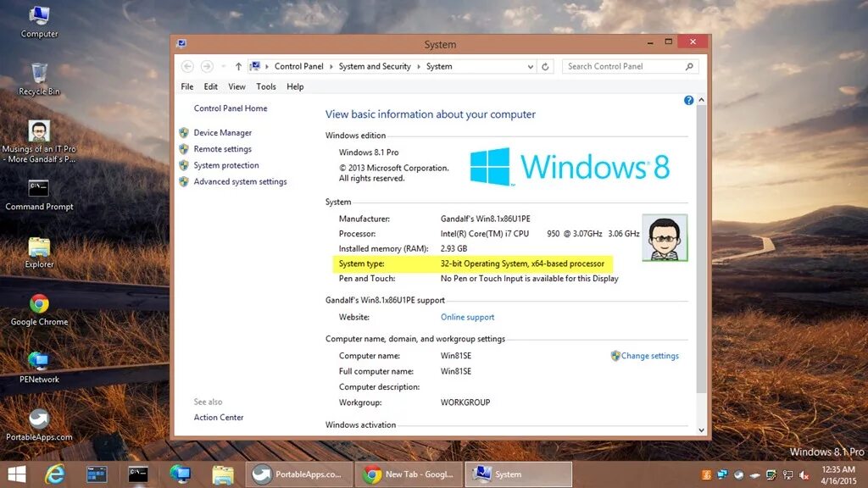Screen dimensions: 868x488
Task: Click the System taskbar button
Action: pyautogui.click(x=518, y=474)
